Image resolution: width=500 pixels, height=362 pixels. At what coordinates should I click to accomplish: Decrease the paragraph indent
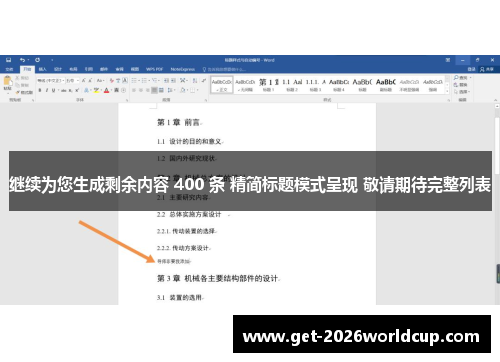(x=166, y=81)
